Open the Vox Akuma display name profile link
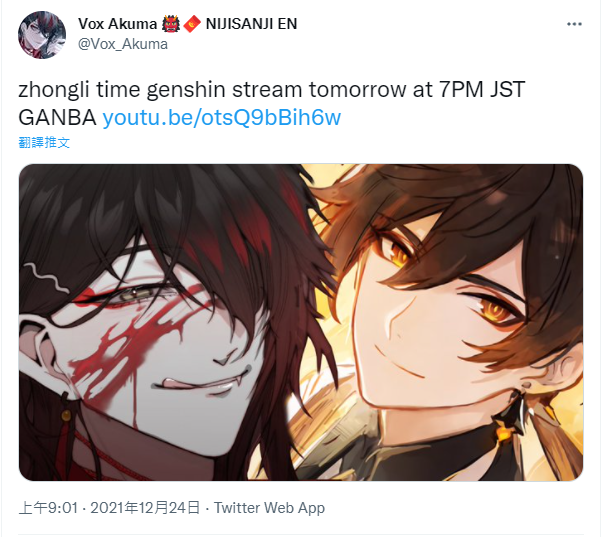This screenshot has height=537, width=603. [117, 24]
